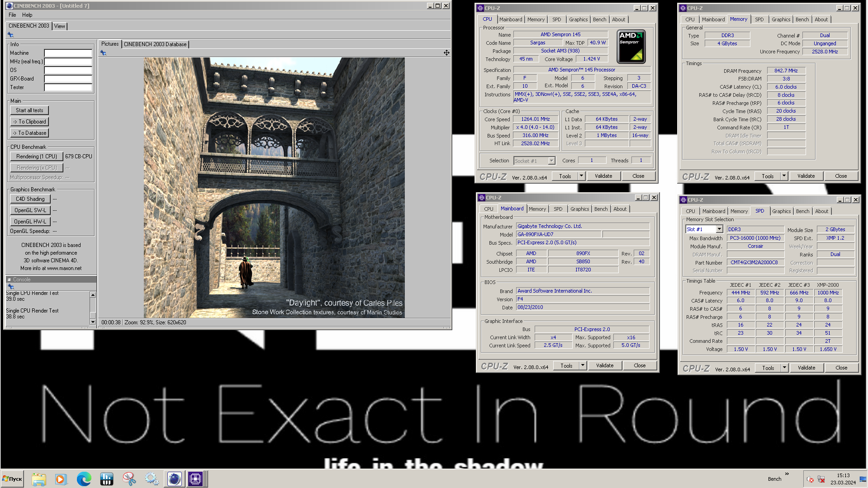
Task: Click the To Clipboard button
Action: pyautogui.click(x=29, y=122)
